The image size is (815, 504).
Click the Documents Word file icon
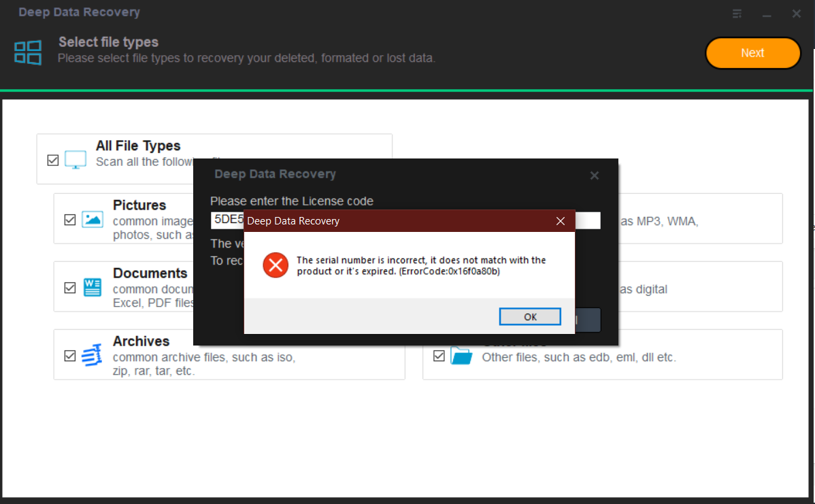pos(93,287)
